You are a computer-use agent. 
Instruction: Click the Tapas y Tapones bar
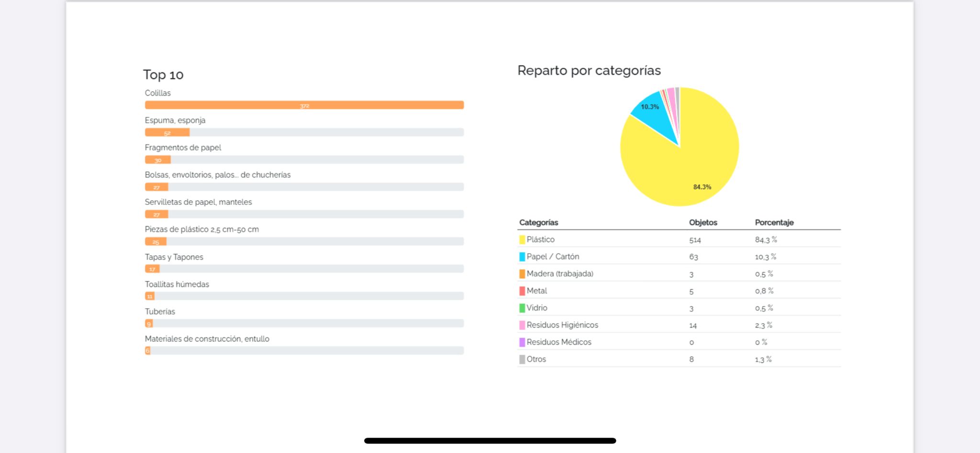click(x=152, y=269)
